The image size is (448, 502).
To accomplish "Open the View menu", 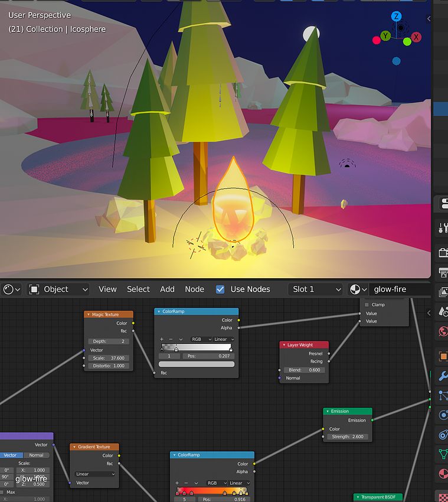I will pyautogui.click(x=107, y=289).
